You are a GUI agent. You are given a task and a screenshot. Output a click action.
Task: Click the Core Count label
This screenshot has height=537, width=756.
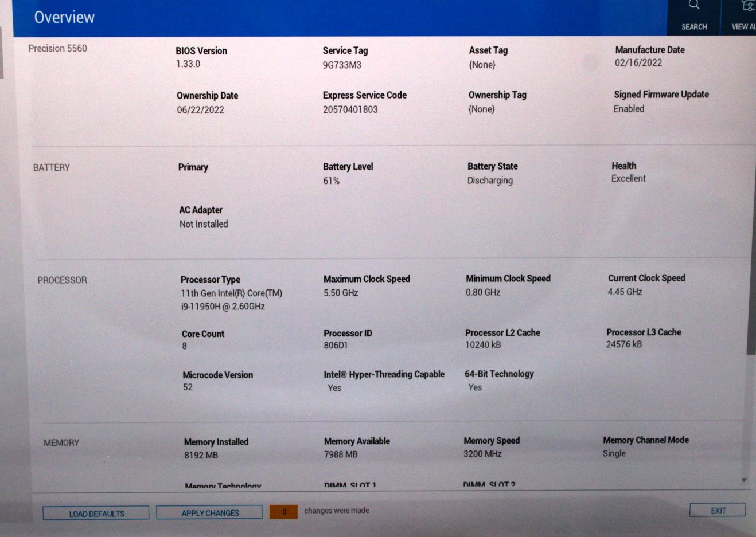(203, 334)
